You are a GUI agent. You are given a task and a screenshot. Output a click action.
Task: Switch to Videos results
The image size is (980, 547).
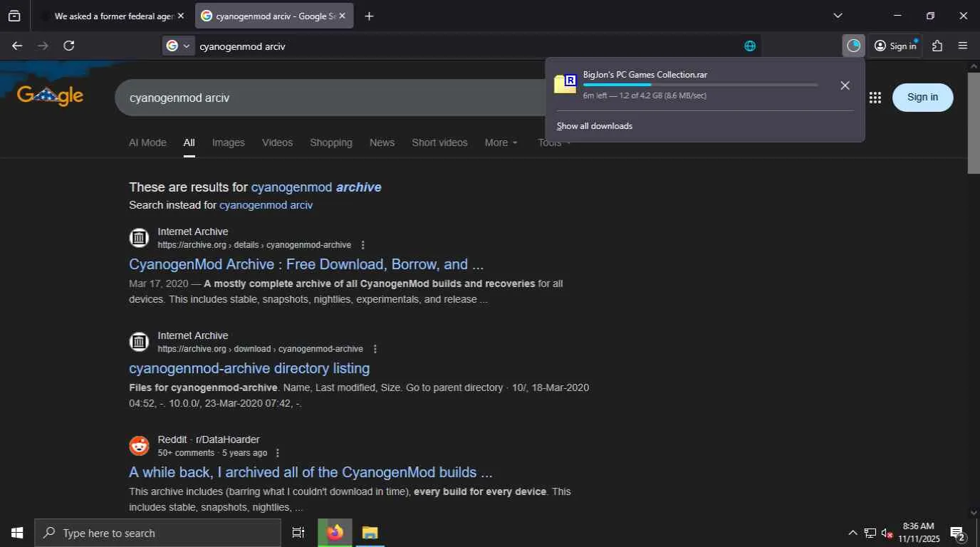tap(277, 142)
